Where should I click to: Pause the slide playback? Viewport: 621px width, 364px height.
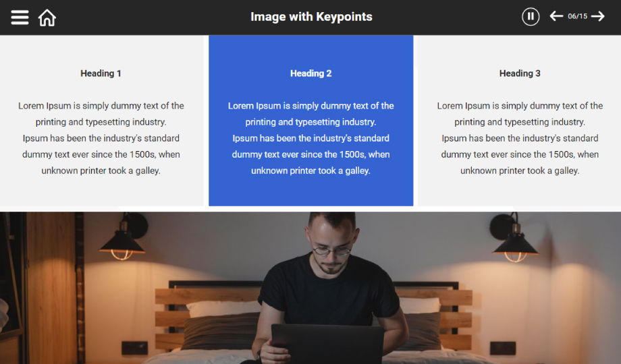point(531,17)
